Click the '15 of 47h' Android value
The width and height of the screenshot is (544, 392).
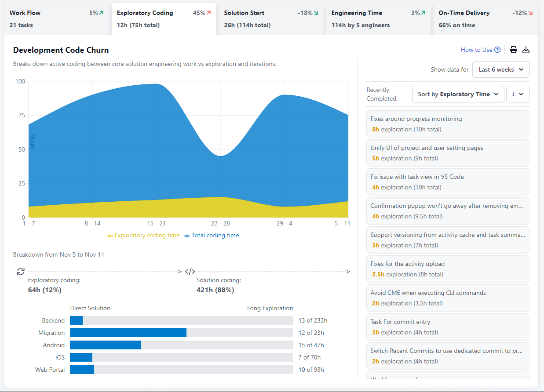click(311, 345)
